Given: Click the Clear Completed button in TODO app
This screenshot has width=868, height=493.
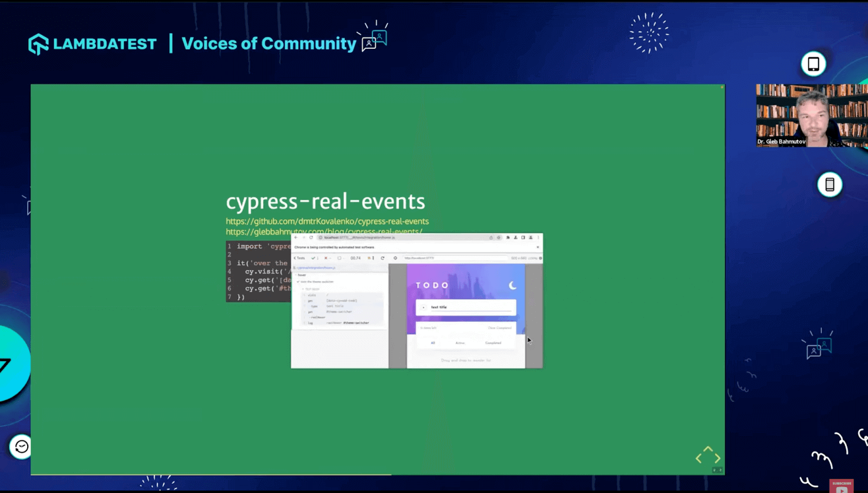Looking at the screenshot, I should (500, 328).
